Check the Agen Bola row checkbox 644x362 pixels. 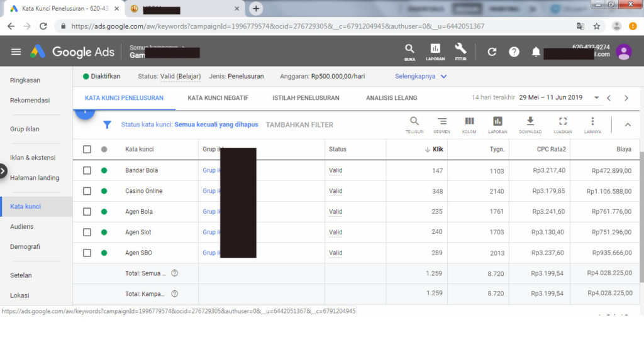click(87, 212)
